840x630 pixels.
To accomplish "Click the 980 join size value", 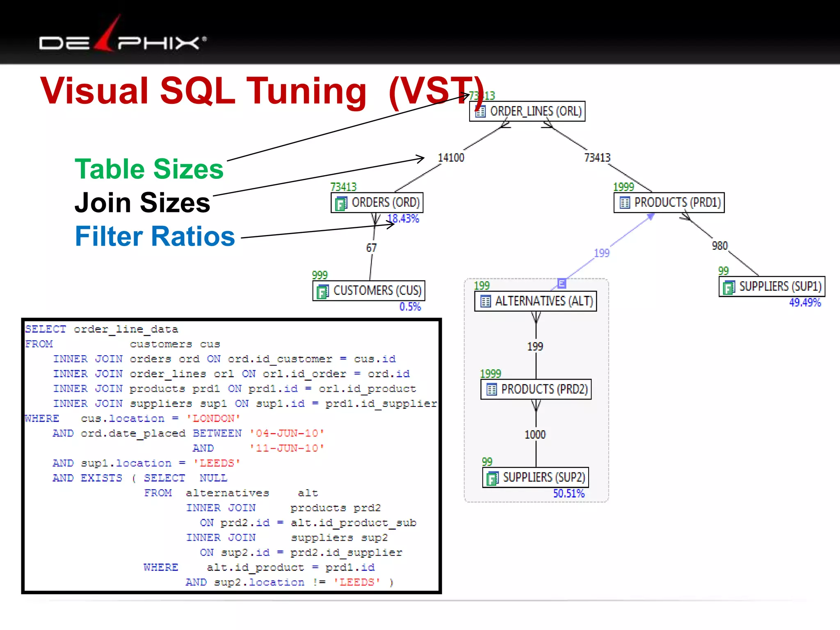I will pos(720,246).
